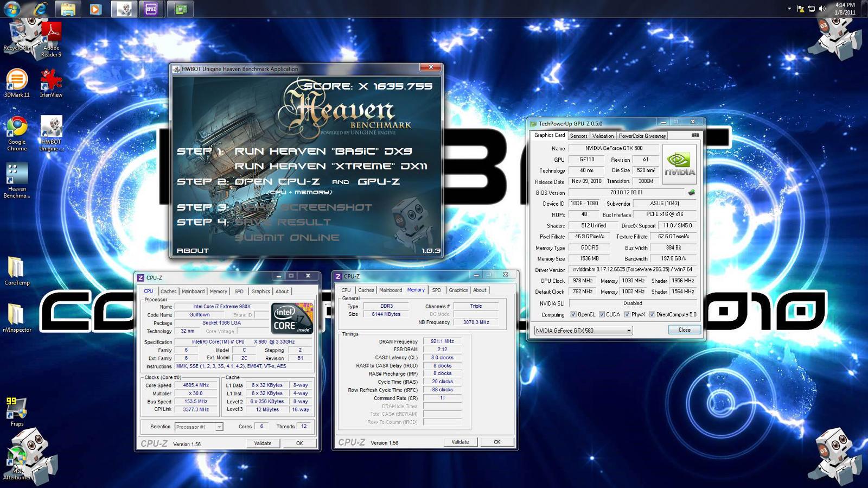Switch to HWBOT Heaven app in taskbar

pyautogui.click(x=124, y=9)
